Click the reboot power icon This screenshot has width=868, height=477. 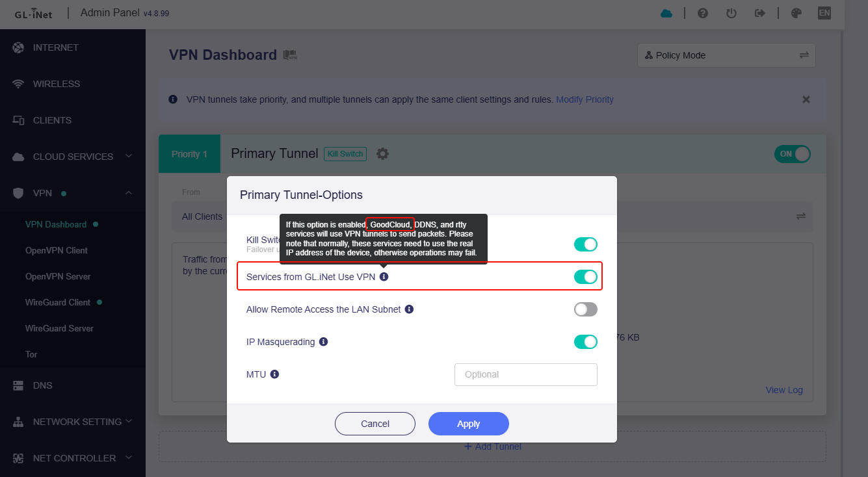tap(731, 13)
